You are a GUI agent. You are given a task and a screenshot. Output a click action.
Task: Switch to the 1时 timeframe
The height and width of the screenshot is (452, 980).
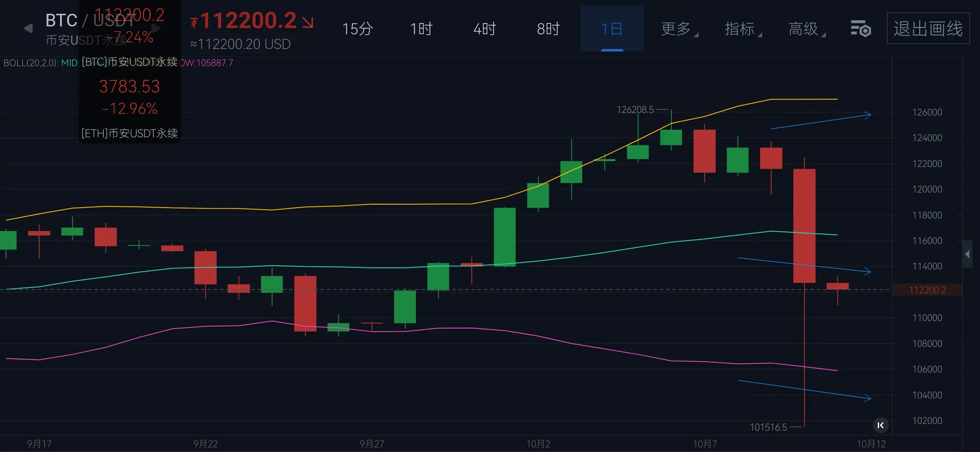click(421, 29)
